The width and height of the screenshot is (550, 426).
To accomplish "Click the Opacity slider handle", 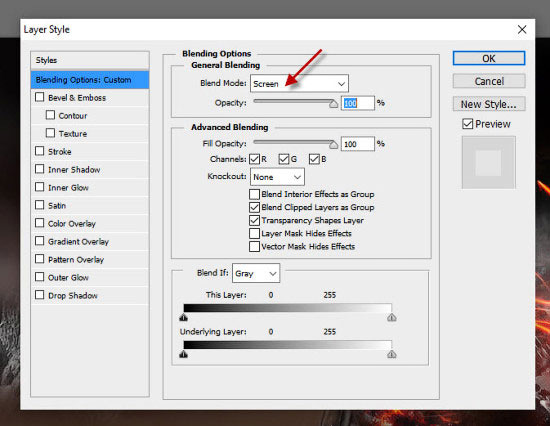I will [333, 104].
